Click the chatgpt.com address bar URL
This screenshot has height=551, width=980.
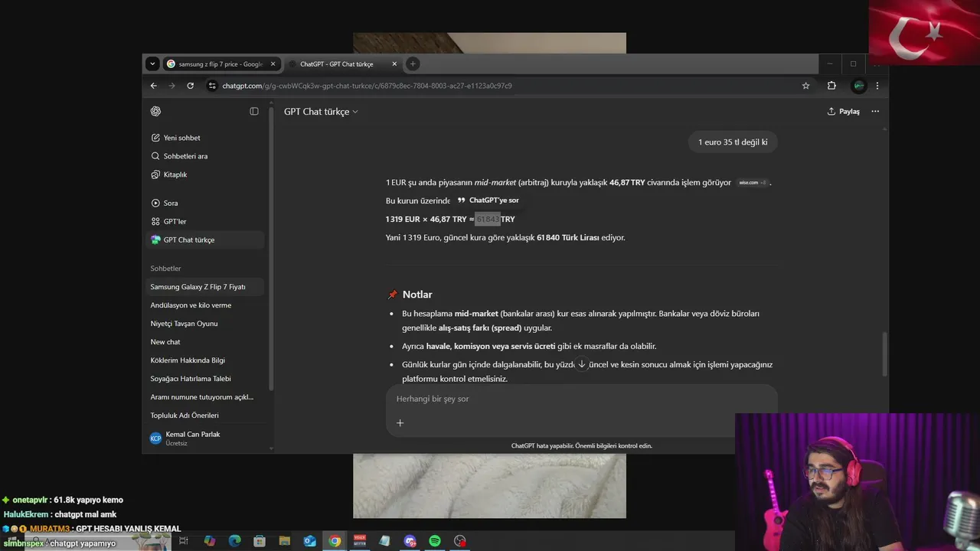[367, 86]
